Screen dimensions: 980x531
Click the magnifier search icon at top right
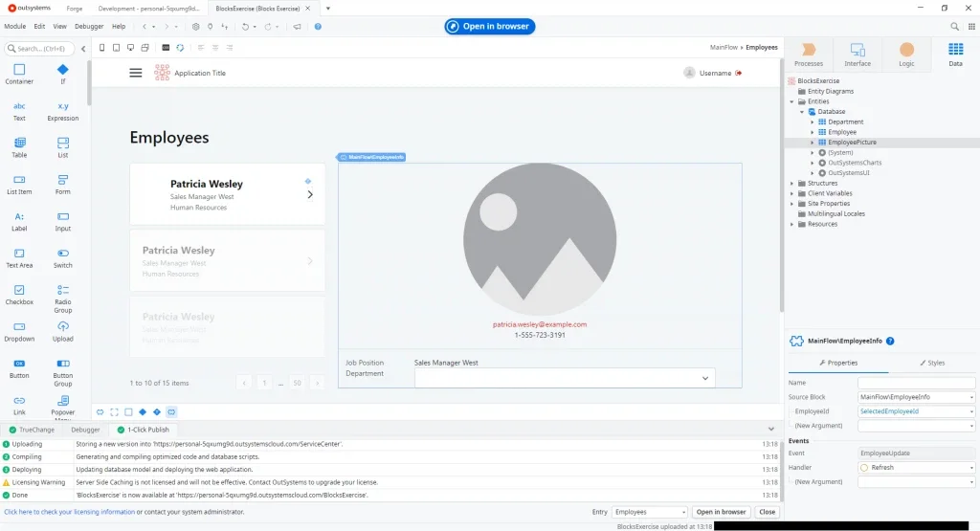[955, 27]
